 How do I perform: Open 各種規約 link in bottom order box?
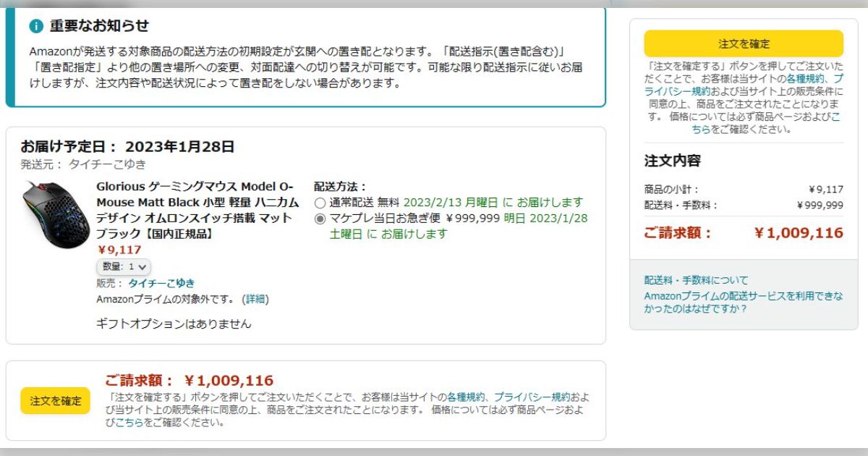(465, 397)
